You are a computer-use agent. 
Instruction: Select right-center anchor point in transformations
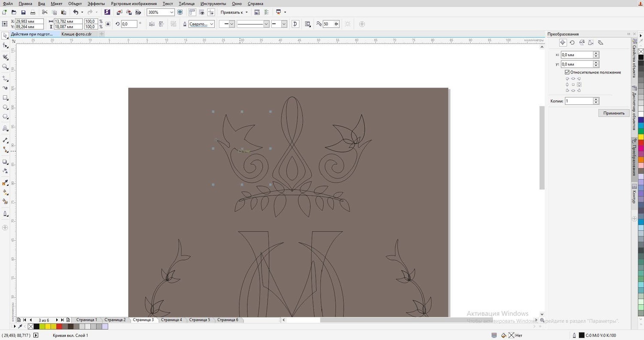tap(579, 85)
